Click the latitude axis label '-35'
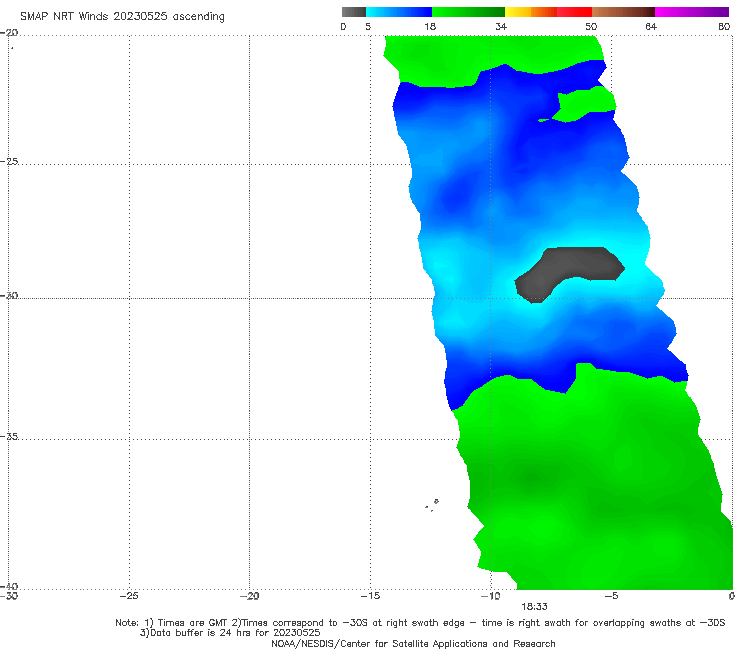 10,436
